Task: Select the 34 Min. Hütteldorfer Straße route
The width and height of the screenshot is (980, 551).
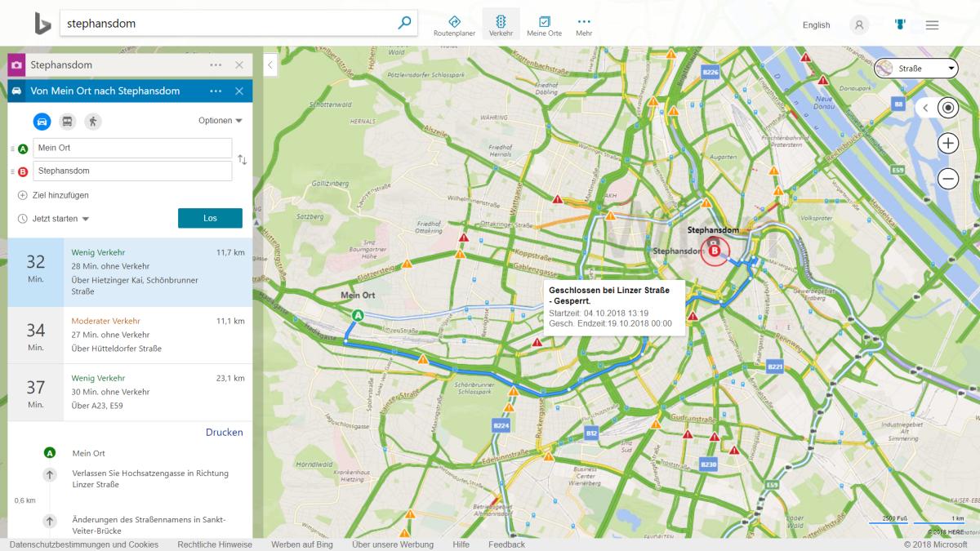Action: (130, 335)
